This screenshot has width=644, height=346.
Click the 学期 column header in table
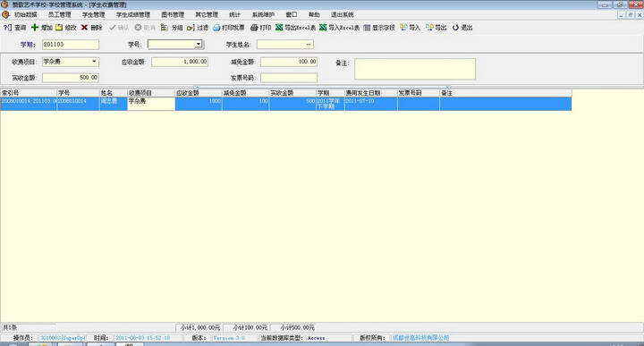[330, 93]
